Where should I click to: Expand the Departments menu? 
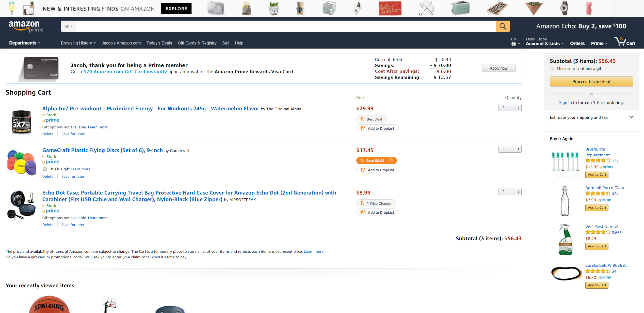click(25, 43)
